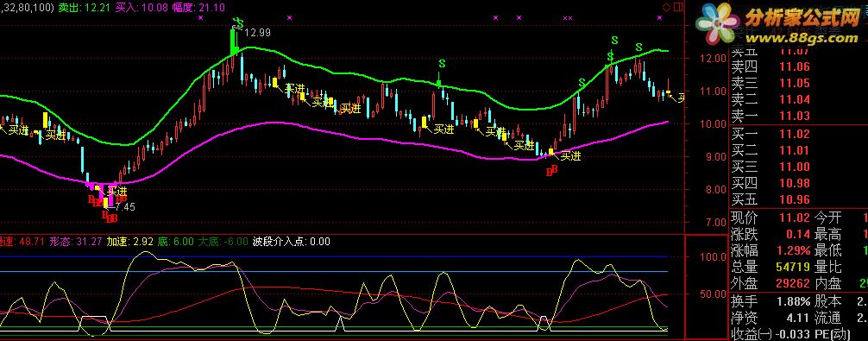
Task: Select the 卖出: 12.21 indicator label
Action: click(86, 7)
